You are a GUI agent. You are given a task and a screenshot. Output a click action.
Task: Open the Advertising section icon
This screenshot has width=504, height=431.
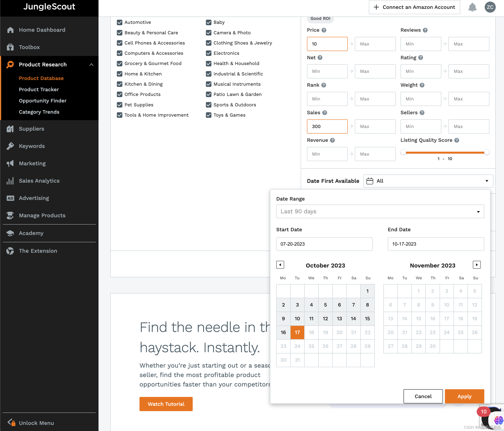10,198
